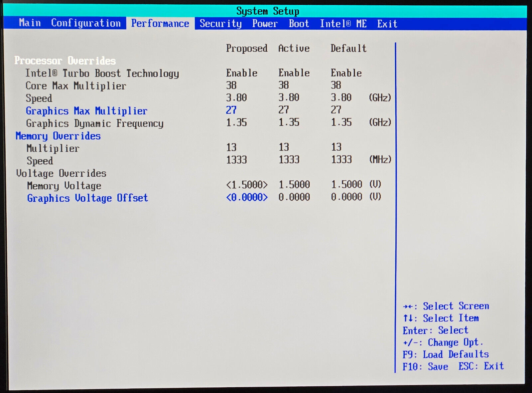Select Graphics Max Multiplier setting
Viewport: 532px width, 393px height.
[x=86, y=111]
